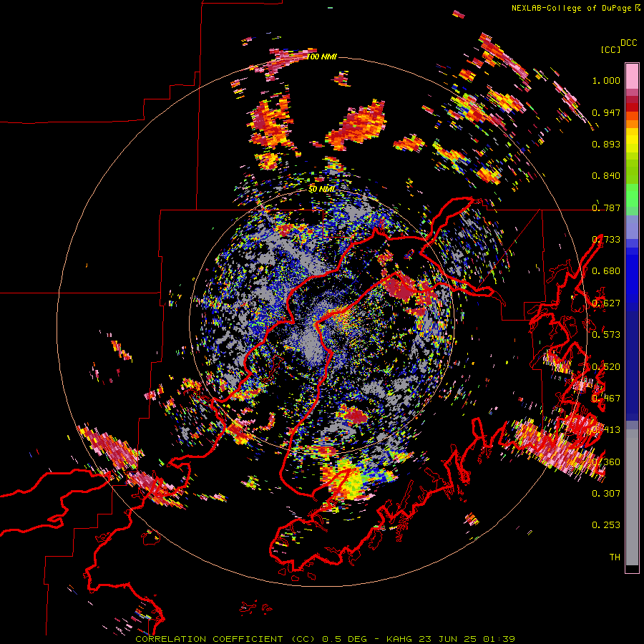Image resolution: width=644 pixels, height=644 pixels.
Task: Click the 0.787 legend value
Action: (606, 208)
